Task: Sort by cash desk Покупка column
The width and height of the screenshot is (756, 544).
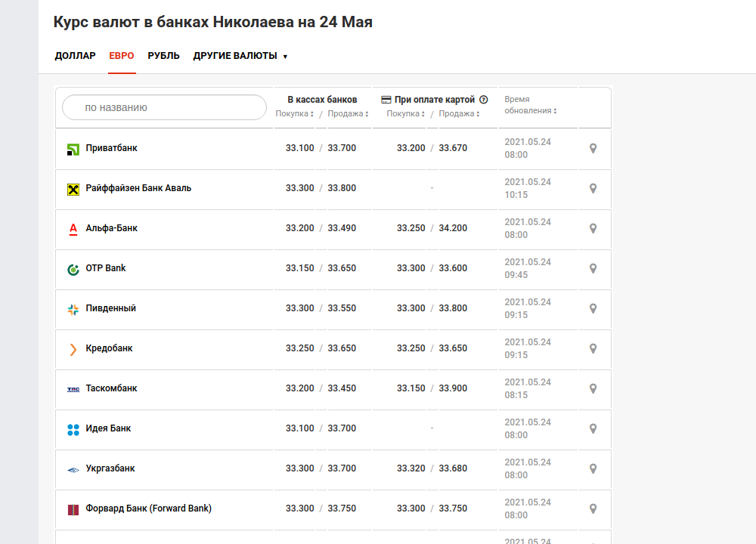Action: (x=294, y=114)
